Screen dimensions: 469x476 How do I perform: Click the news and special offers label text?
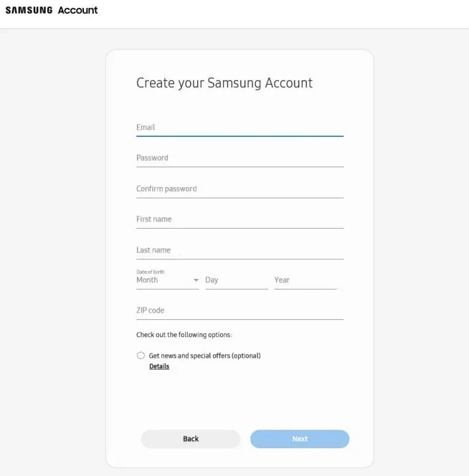pyautogui.click(x=204, y=356)
